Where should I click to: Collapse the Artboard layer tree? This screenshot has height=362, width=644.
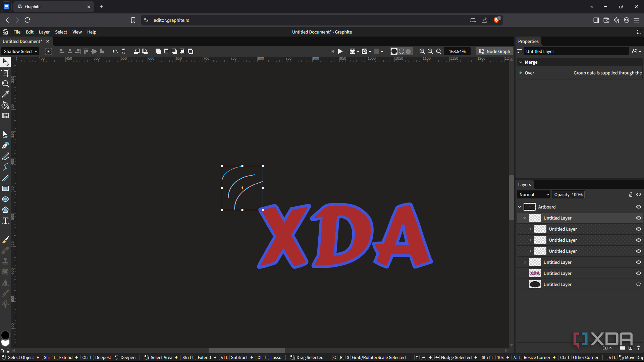pyautogui.click(x=520, y=207)
